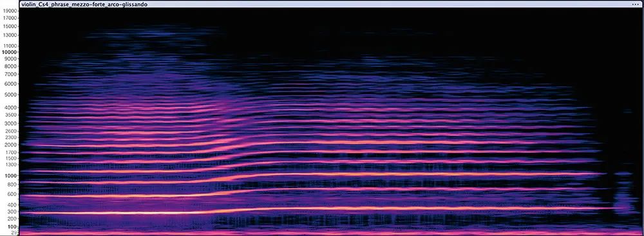Click the 5000 Hz frequency scale mark
Screen dimensions: 644x236
click(x=11, y=95)
